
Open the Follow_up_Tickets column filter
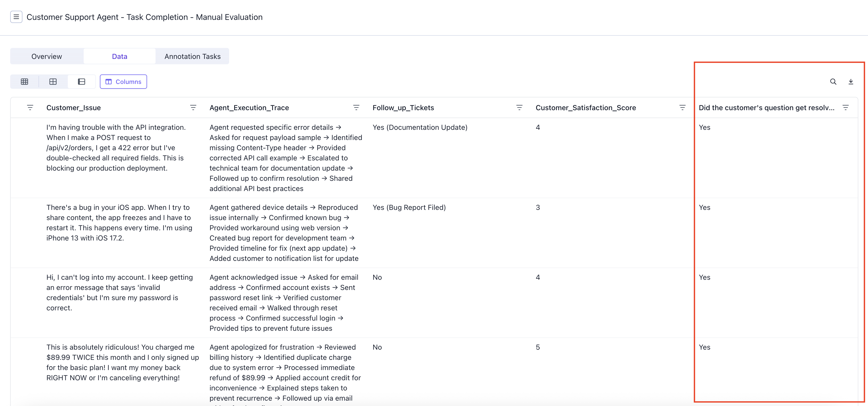coord(519,108)
